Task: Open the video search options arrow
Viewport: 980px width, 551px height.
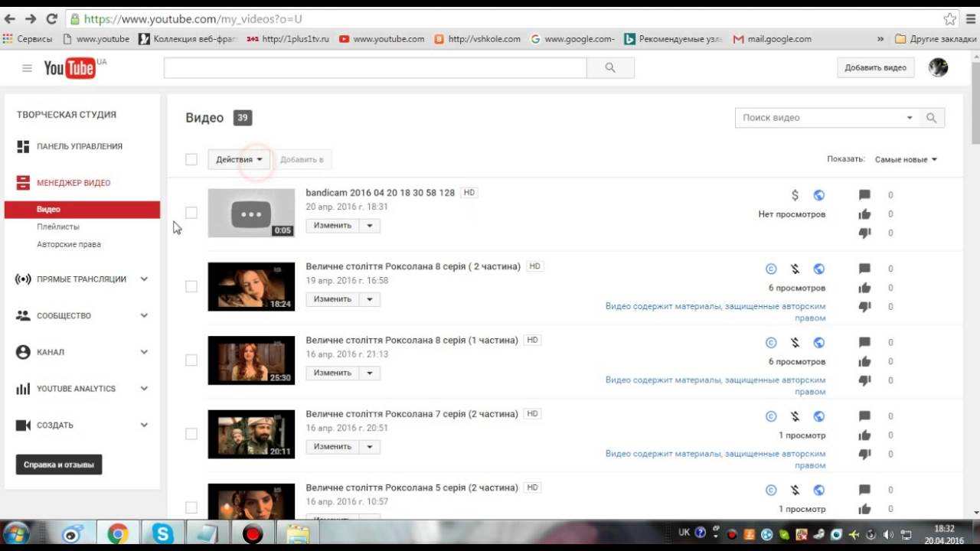Action: pyautogui.click(x=910, y=118)
